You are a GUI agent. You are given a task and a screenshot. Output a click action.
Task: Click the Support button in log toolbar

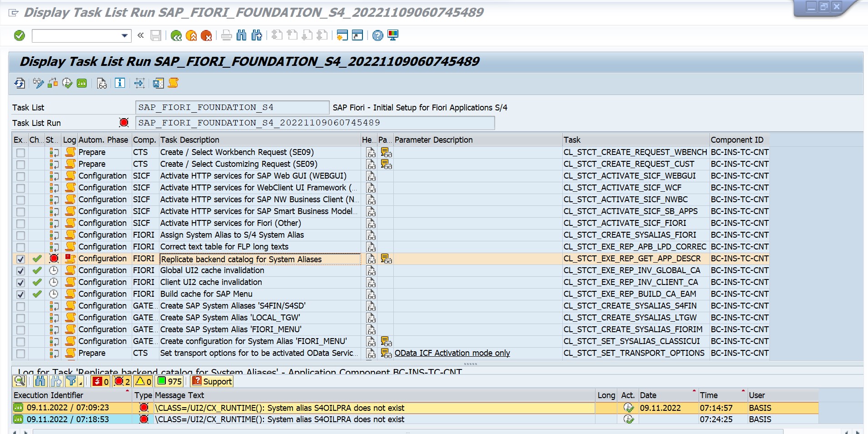tap(212, 381)
